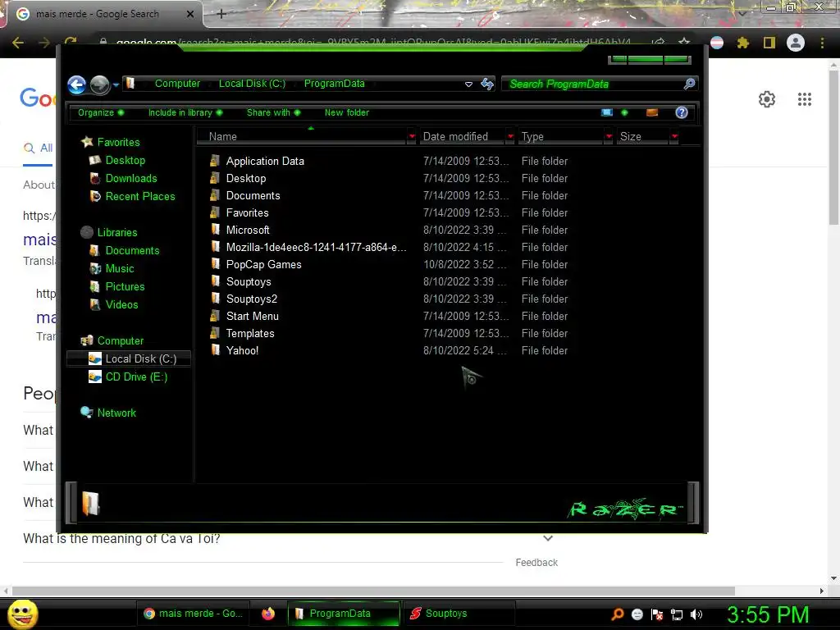
Task: Select the Mozilla-1de4eec8 folder
Action: click(x=316, y=248)
